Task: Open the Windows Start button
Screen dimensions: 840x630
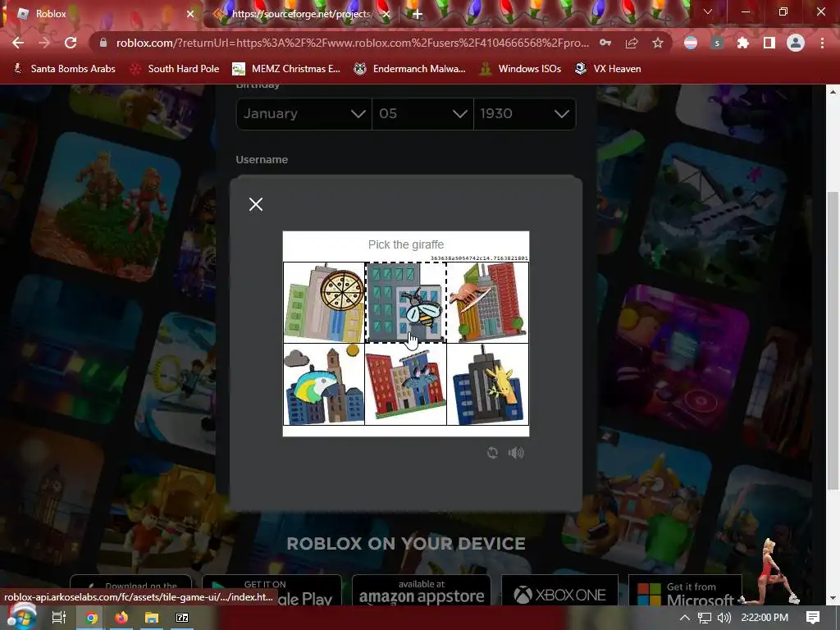Action: tap(21, 618)
